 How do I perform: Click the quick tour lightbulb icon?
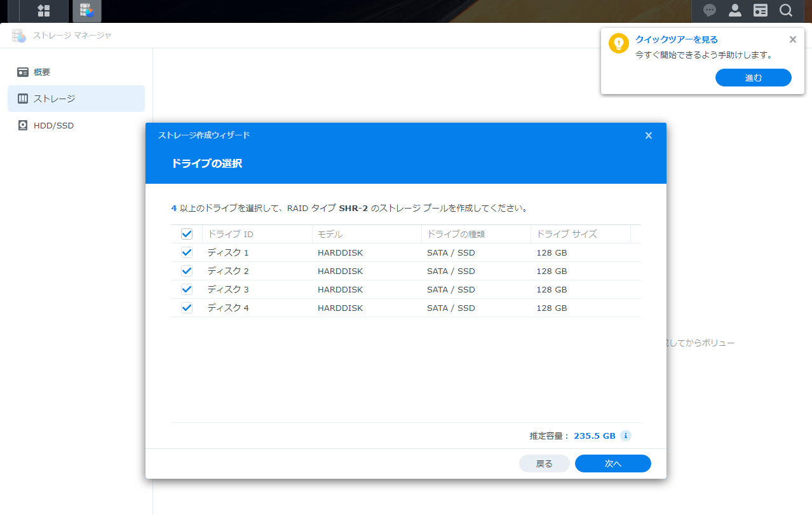coord(618,43)
